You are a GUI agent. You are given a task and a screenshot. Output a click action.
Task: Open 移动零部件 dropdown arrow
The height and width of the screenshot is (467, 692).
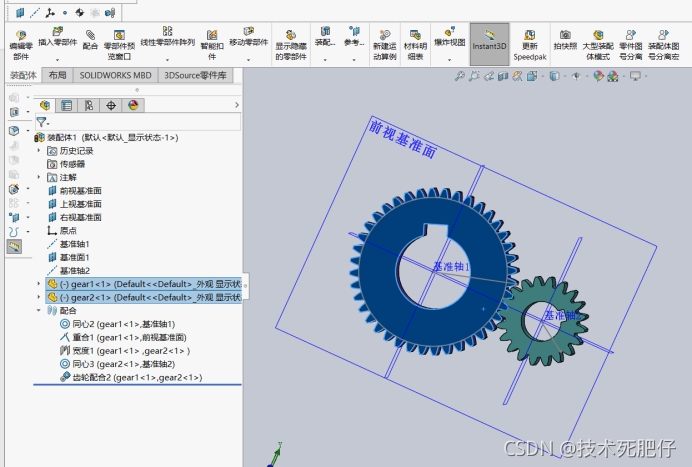(248, 60)
